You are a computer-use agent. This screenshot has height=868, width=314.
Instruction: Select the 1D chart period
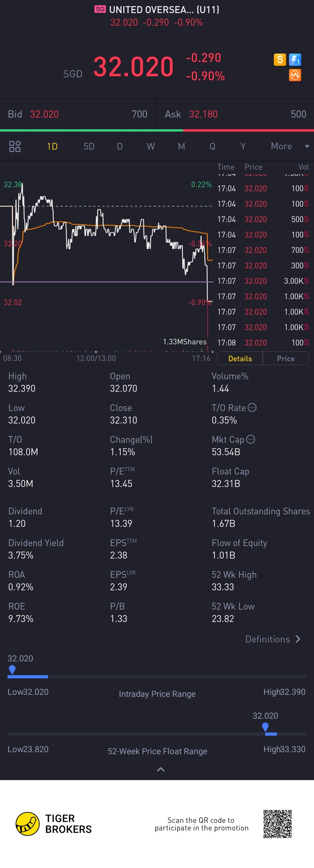52,146
